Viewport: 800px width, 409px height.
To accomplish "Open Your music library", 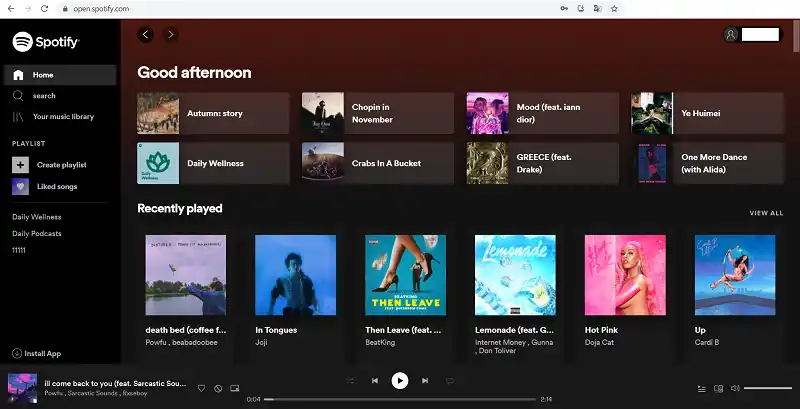I will point(19,117).
